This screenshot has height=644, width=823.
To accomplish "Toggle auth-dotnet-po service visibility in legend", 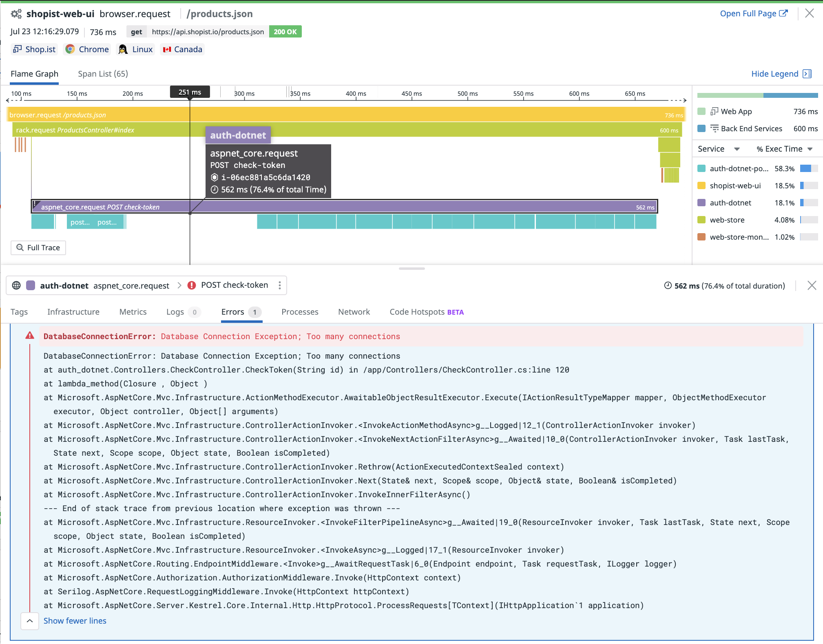I will pos(701,168).
